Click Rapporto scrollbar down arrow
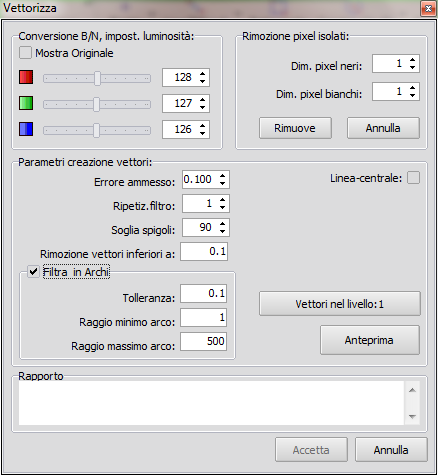 pos(412,416)
